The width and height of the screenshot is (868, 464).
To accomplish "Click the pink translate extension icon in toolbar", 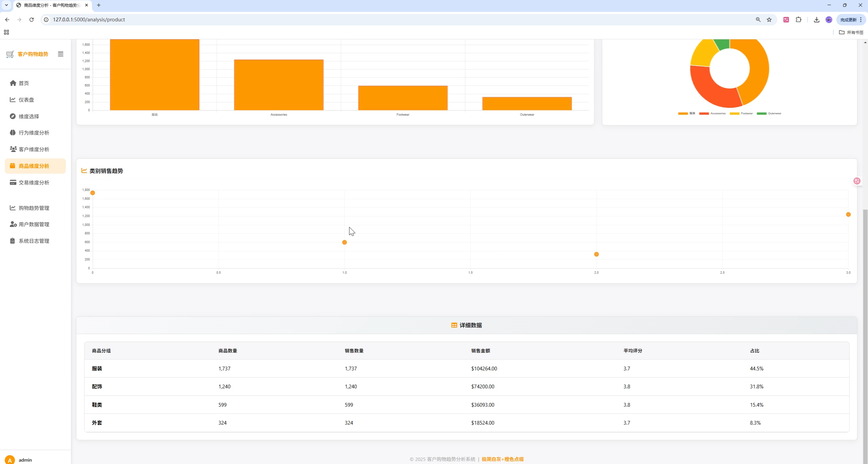I will (786, 20).
